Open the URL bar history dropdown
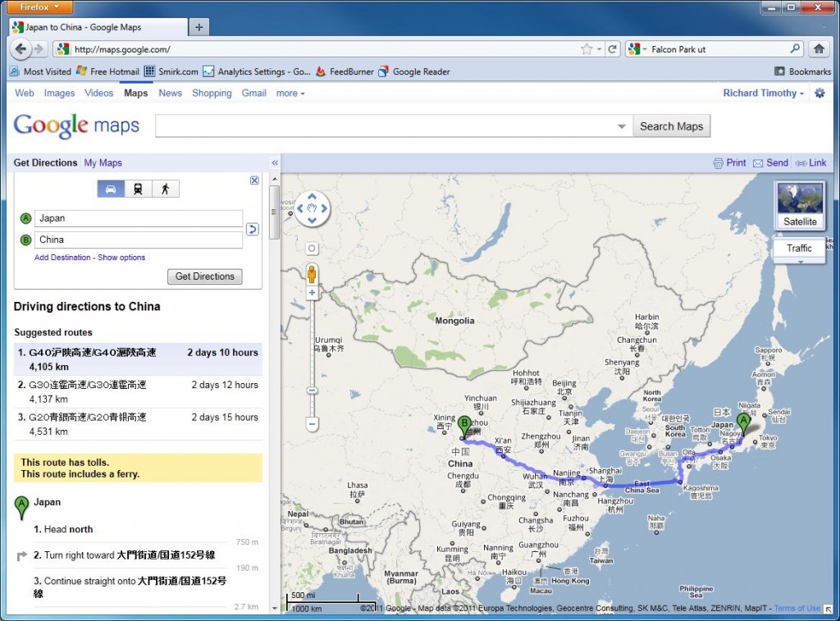The image size is (840, 621). point(600,49)
